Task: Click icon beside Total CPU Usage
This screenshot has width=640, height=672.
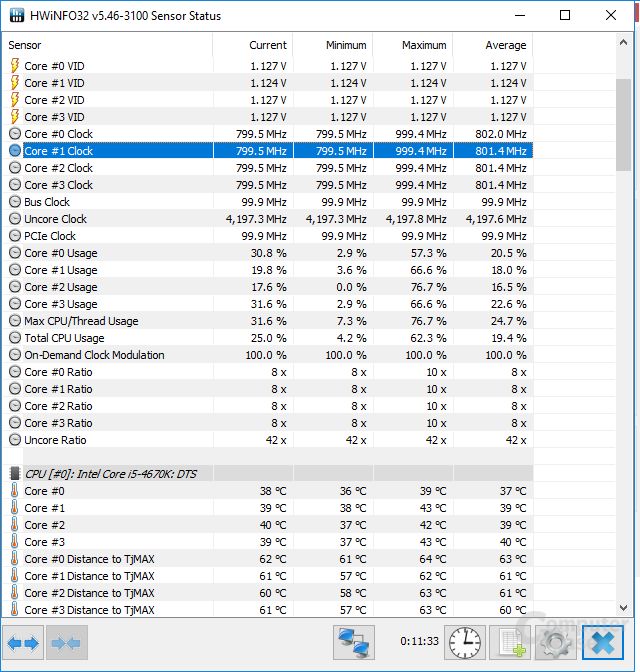Action: click(15, 338)
